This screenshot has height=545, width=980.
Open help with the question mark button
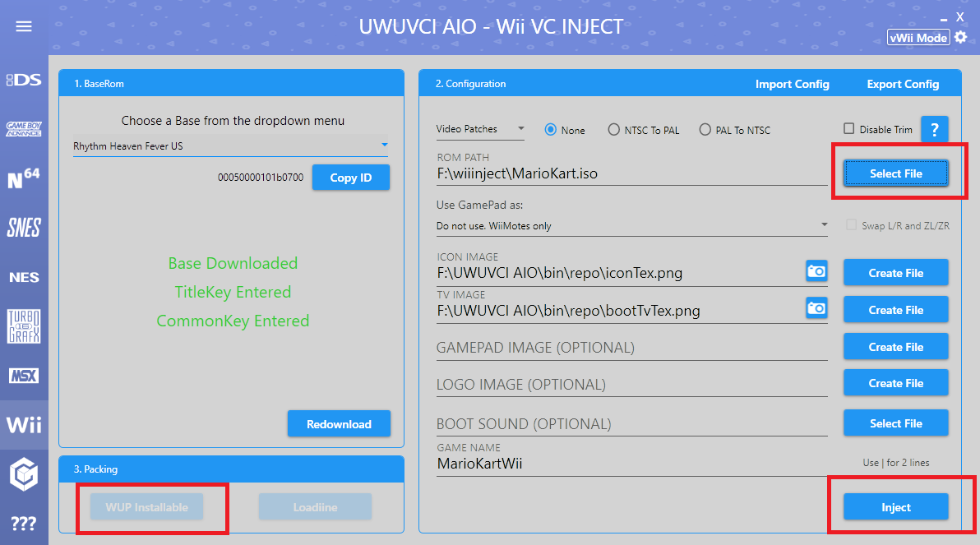pyautogui.click(x=935, y=130)
